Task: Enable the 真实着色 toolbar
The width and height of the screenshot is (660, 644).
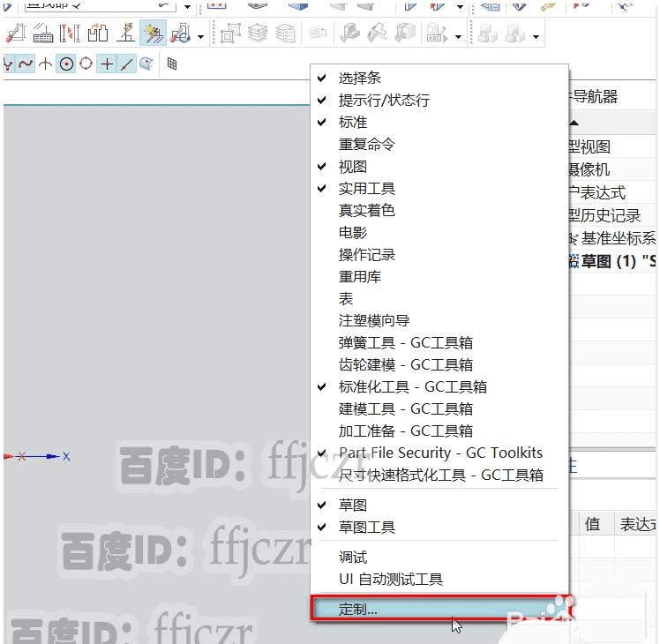Action: 439,211
